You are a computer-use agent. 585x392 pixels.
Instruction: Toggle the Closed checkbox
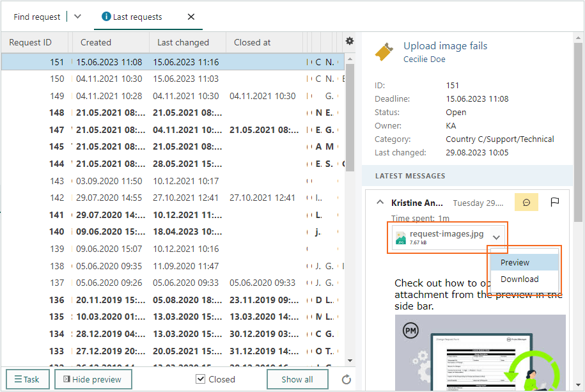200,379
